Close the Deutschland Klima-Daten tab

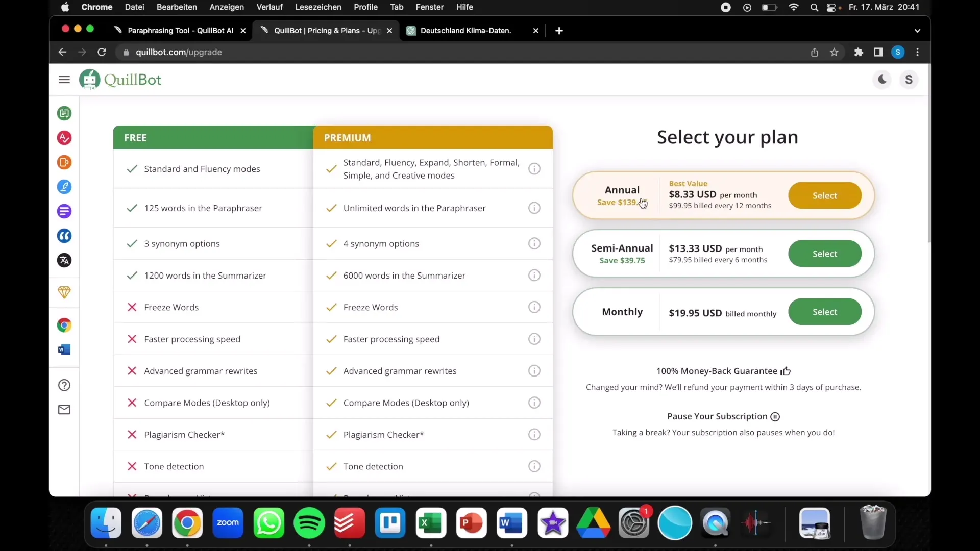(x=535, y=31)
